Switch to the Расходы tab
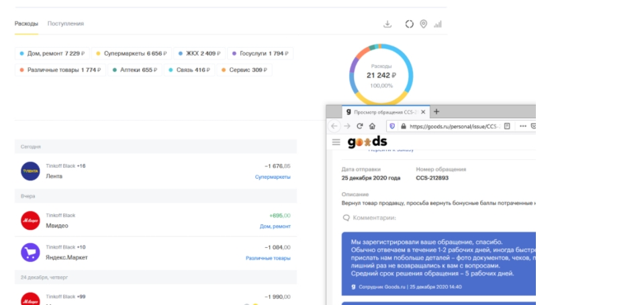 coord(26,24)
